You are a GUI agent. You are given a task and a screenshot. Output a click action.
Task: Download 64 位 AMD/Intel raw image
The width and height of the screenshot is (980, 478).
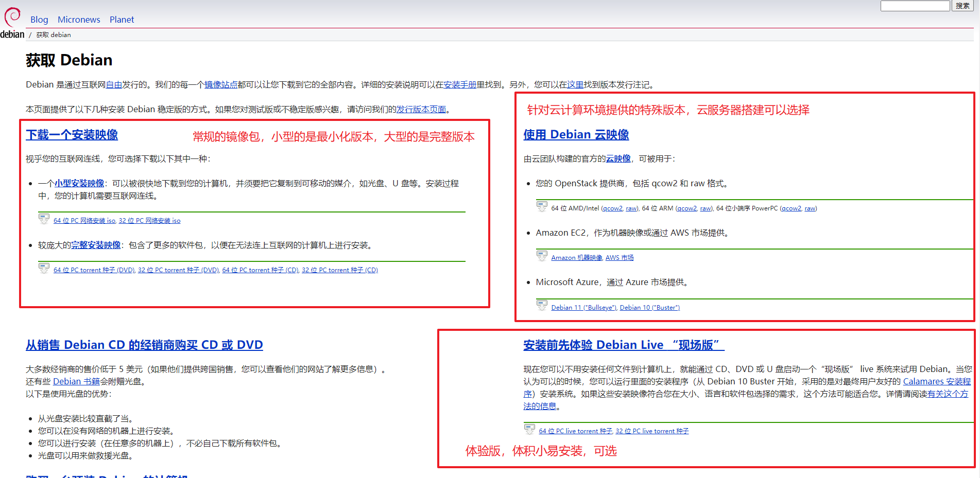point(631,208)
